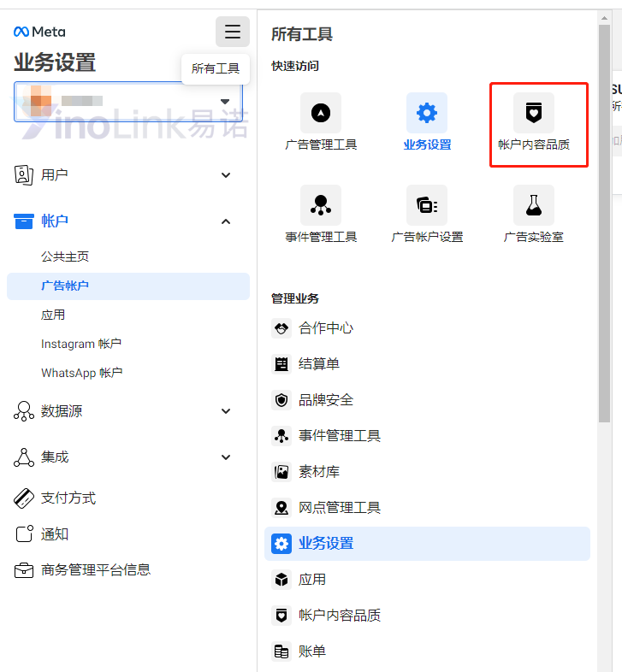
Task: Expand the 用户 section chevron
Action: click(x=226, y=175)
